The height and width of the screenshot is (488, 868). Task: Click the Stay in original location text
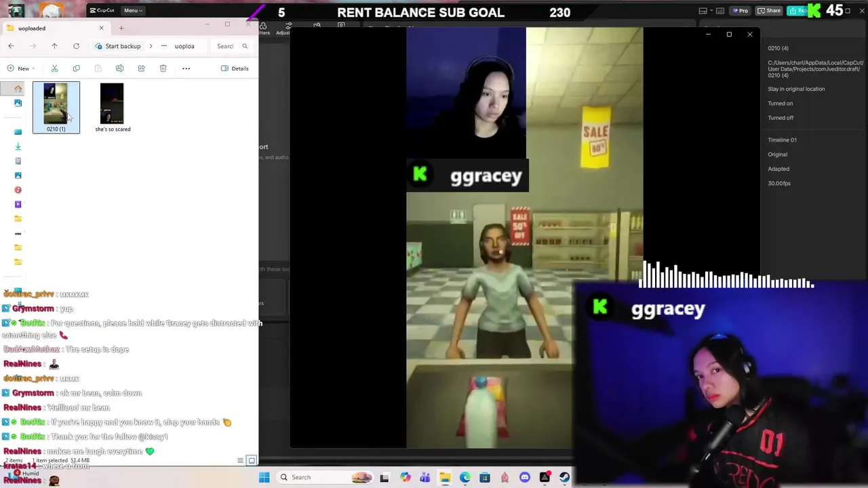click(796, 89)
